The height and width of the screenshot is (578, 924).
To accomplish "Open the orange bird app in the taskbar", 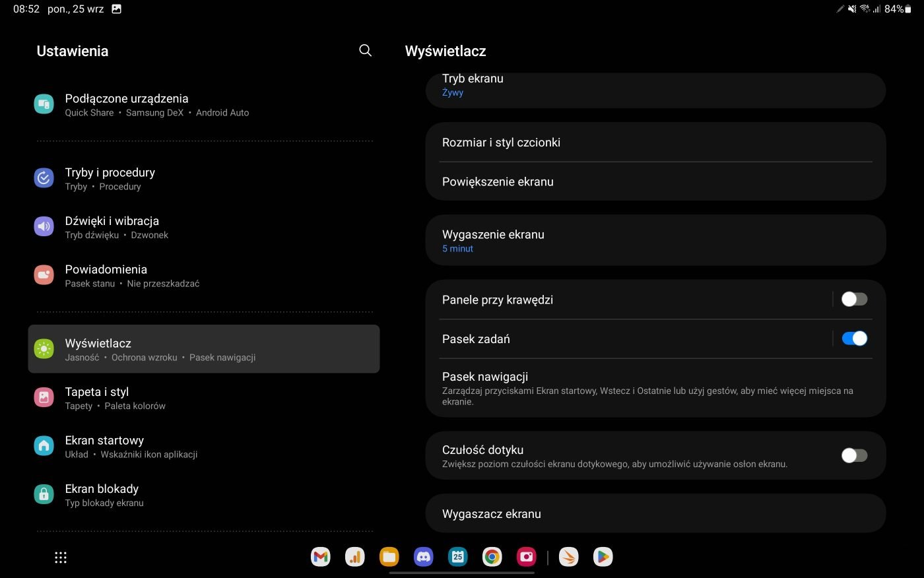I will pos(569,557).
